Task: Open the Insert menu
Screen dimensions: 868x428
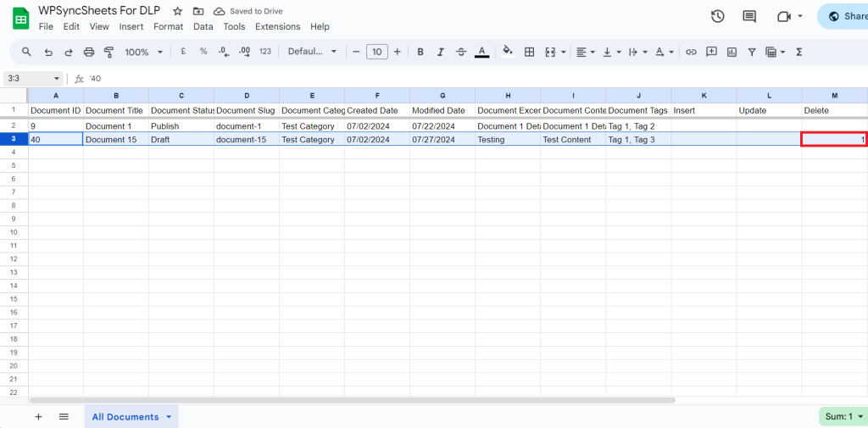Action: coord(131,26)
